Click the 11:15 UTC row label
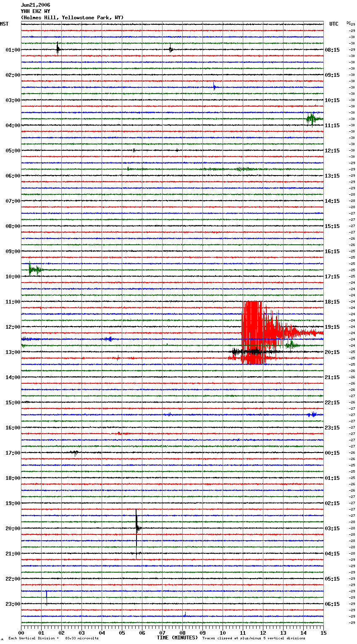 332,126
